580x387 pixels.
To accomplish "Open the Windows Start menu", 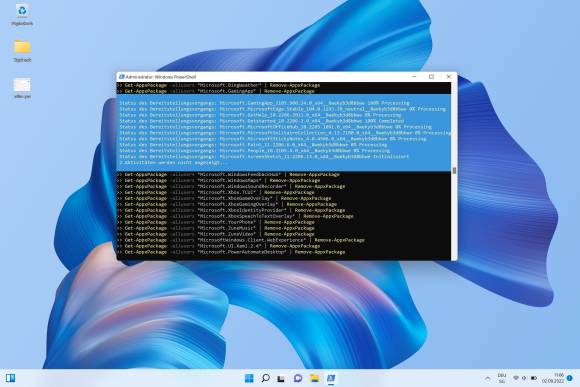I will click(249, 378).
